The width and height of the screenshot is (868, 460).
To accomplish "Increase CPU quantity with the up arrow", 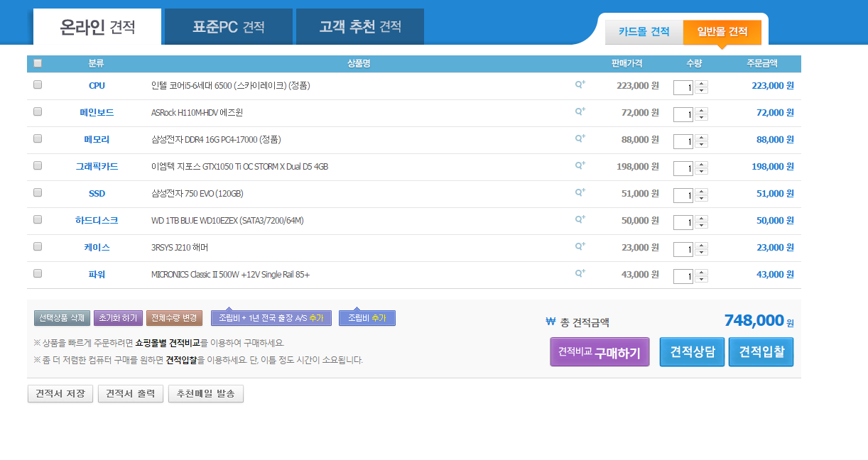I will [702, 84].
